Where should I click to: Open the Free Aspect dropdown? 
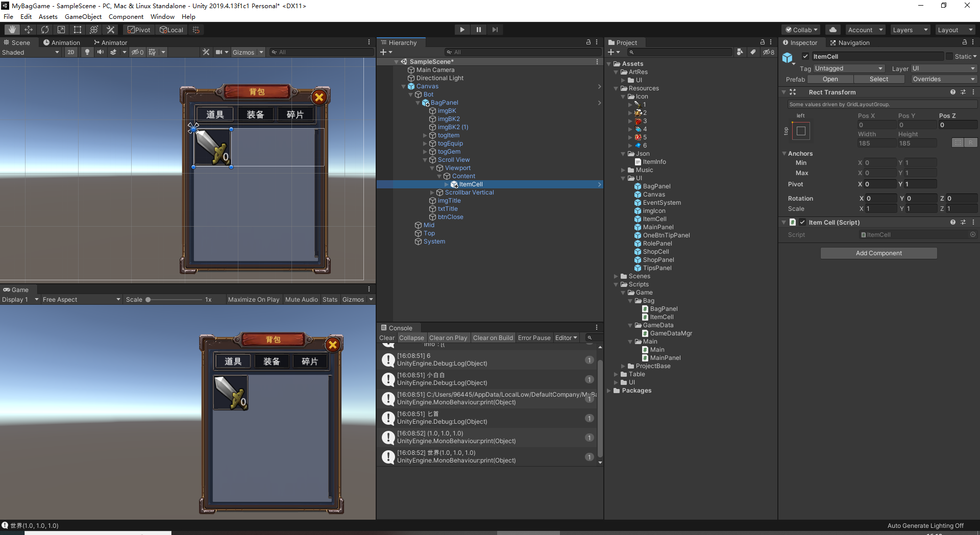pyautogui.click(x=82, y=300)
